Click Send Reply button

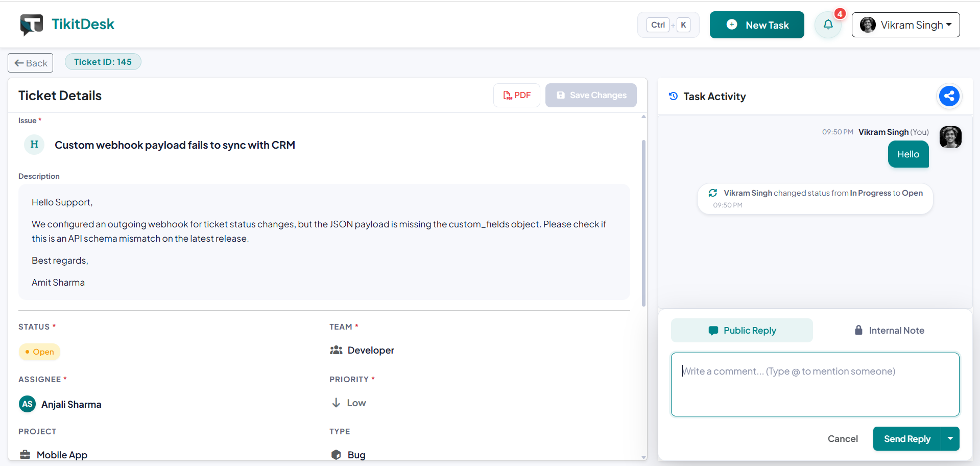(x=907, y=438)
